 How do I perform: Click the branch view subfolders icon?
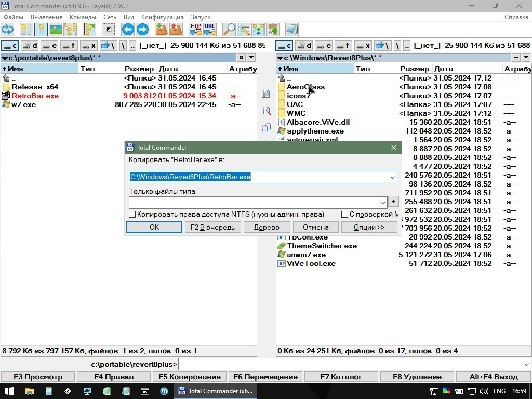click(89, 30)
